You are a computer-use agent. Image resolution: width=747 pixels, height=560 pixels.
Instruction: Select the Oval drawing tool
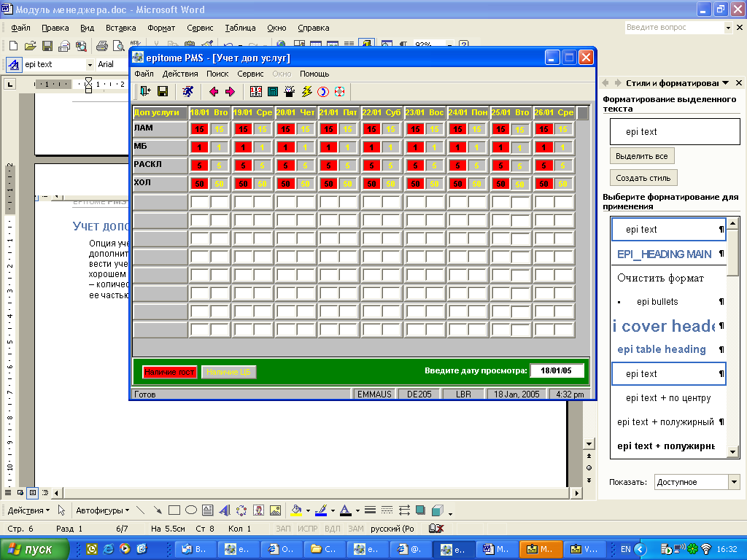(x=191, y=510)
